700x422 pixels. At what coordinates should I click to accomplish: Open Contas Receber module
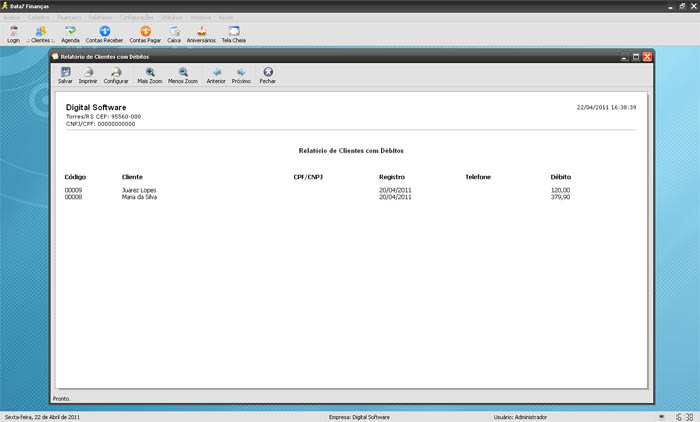104,34
